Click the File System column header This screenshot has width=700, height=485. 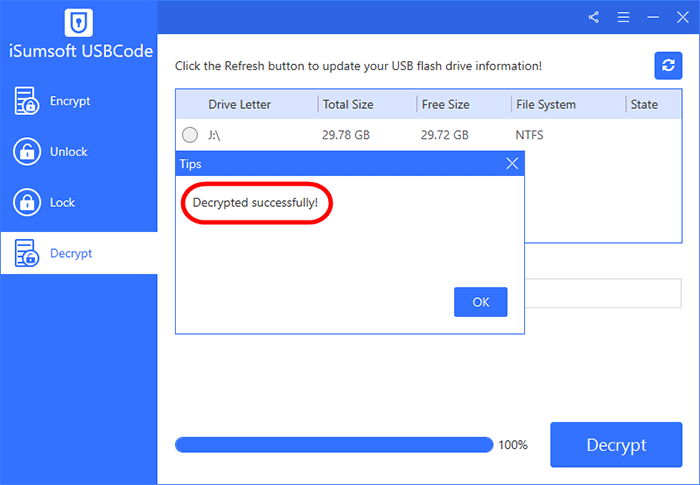point(546,105)
